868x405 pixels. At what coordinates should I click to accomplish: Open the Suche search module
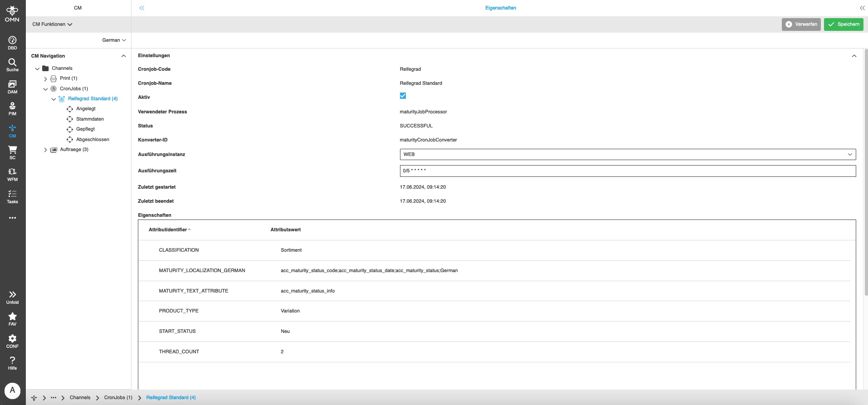click(12, 65)
